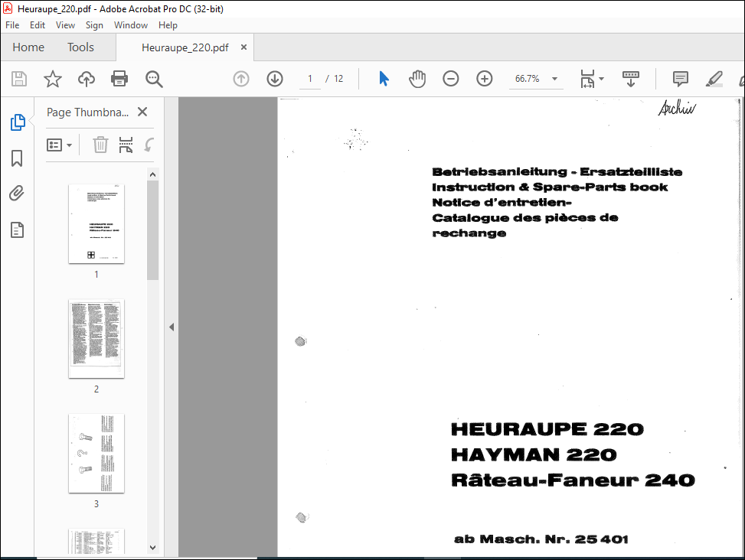Add a comment sticky note
The width and height of the screenshot is (745, 560).
681,79
